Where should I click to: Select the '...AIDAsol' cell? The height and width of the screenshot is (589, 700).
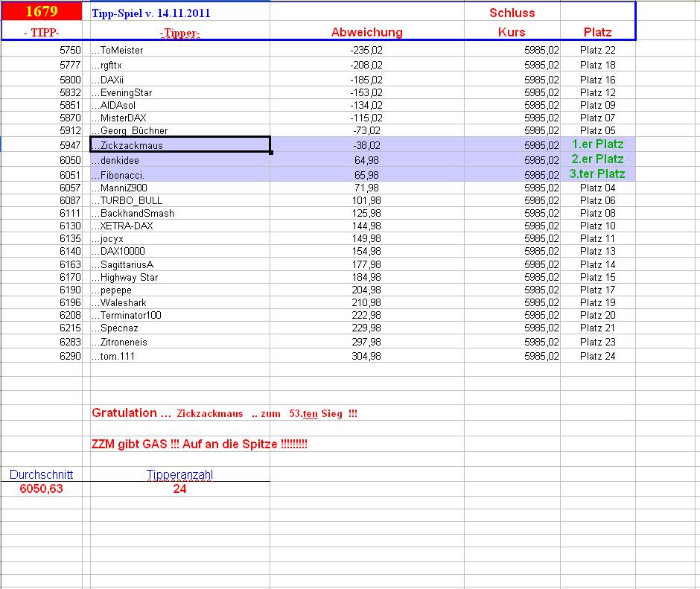click(180, 105)
